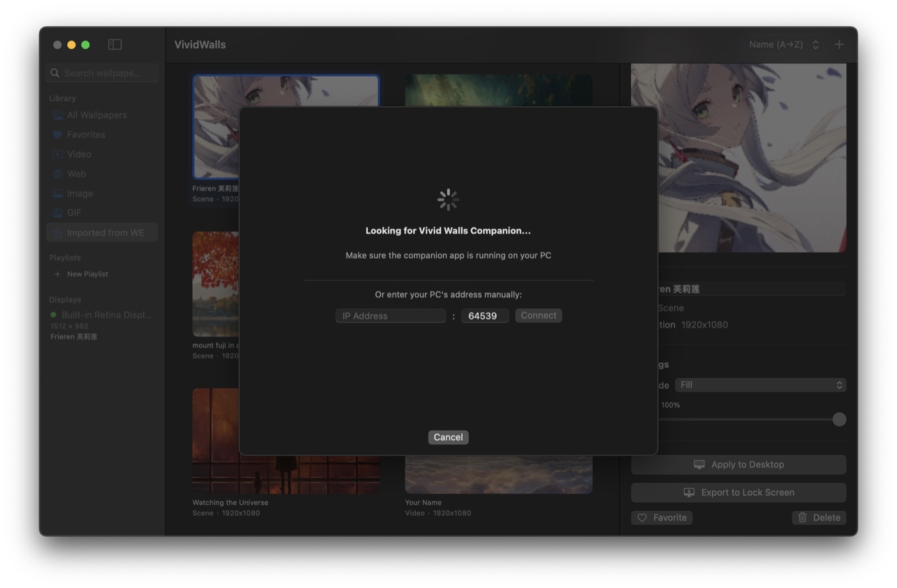
Task: Click the Video category icon
Action: (x=58, y=154)
